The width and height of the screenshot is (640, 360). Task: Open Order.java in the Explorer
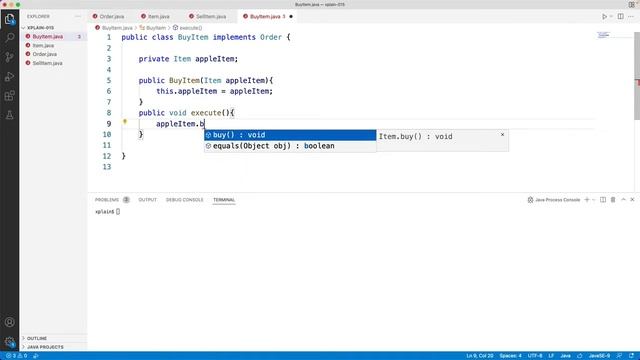(x=44, y=54)
